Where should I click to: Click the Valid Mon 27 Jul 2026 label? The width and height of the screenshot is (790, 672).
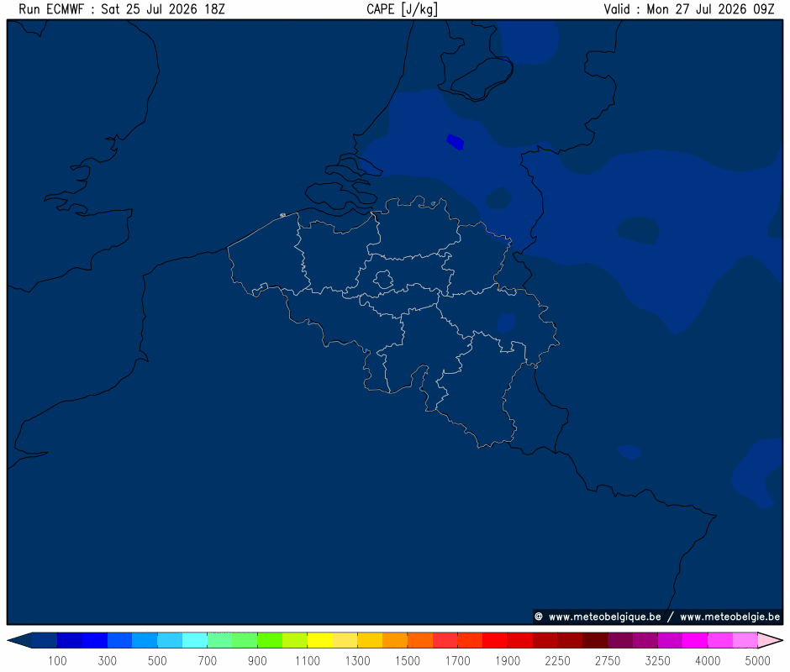point(689,9)
